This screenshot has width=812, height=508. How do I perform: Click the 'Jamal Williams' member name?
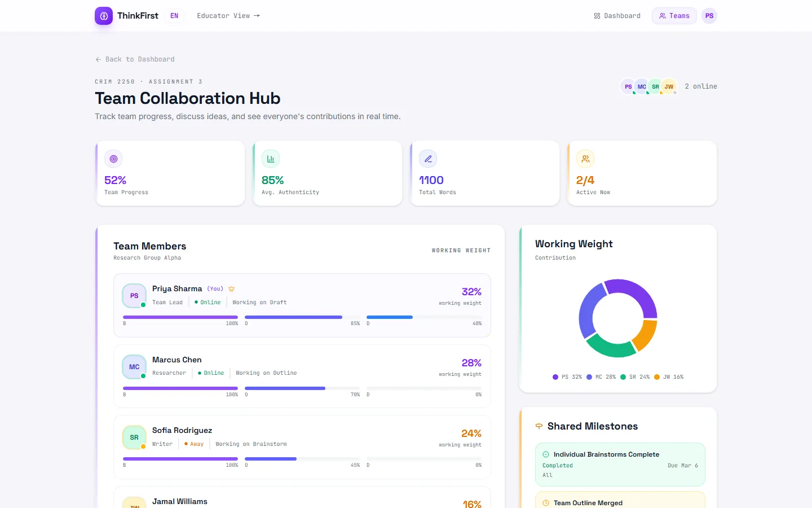pyautogui.click(x=180, y=501)
